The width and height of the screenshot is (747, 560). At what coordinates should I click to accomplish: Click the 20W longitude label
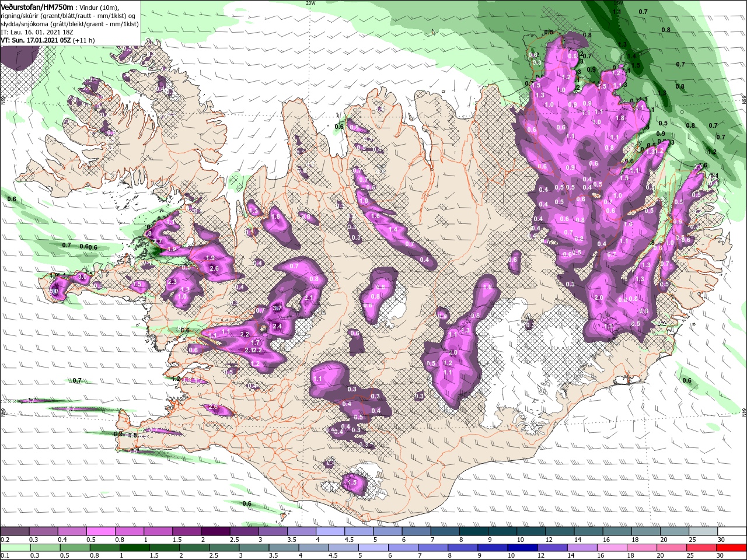point(310,2)
